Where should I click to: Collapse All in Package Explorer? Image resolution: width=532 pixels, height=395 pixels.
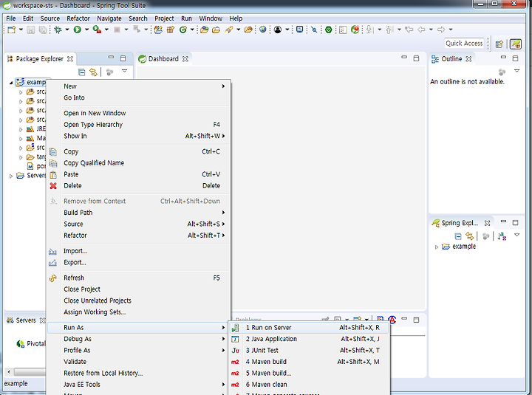coord(82,72)
